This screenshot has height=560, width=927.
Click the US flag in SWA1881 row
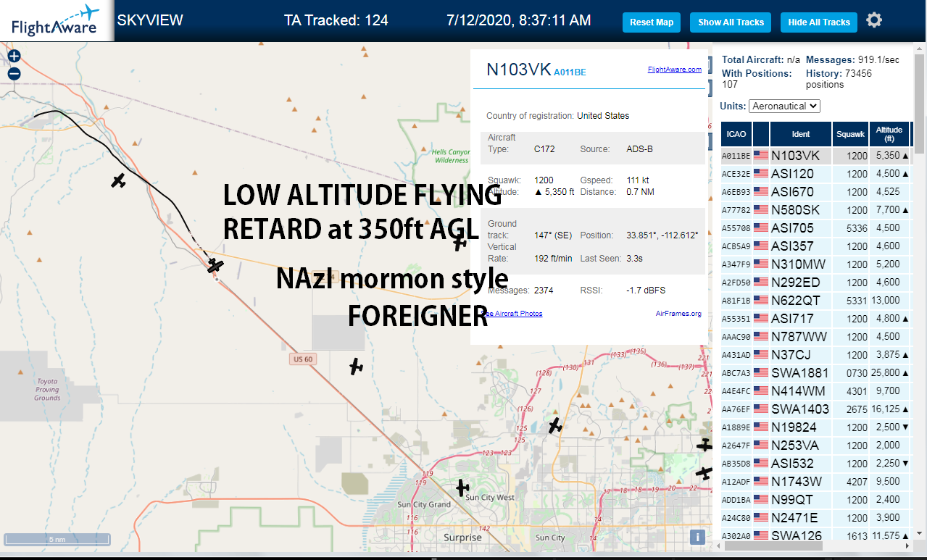pyautogui.click(x=761, y=373)
